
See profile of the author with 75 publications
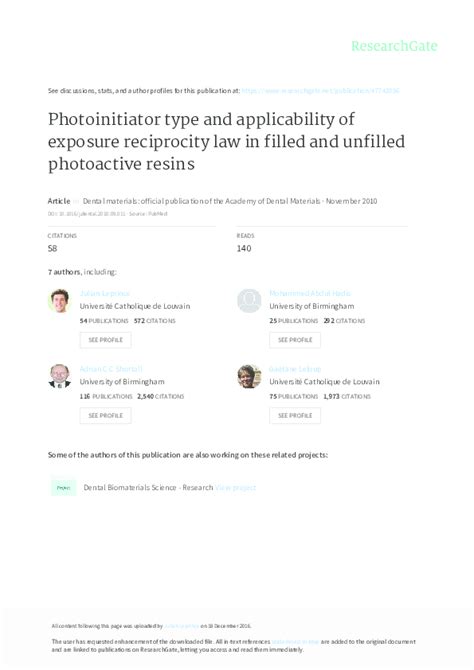[x=295, y=416]
